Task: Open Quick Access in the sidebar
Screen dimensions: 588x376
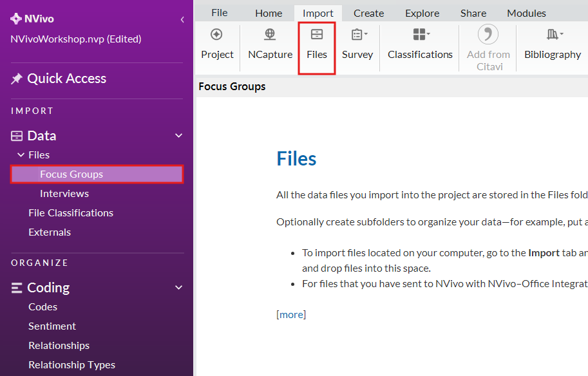Action: click(x=67, y=79)
